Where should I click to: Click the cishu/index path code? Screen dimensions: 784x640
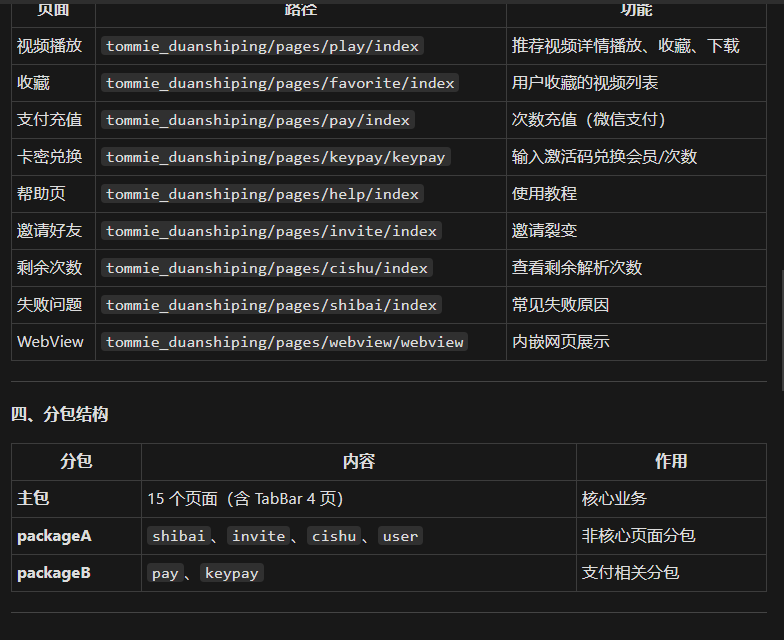(266, 268)
